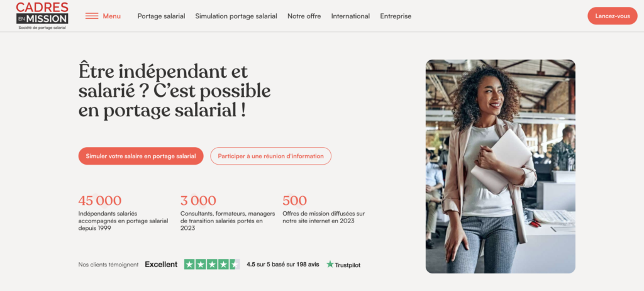The width and height of the screenshot is (644, 291).
Task: Open the hamburger Menu icon
Action: [x=92, y=16]
